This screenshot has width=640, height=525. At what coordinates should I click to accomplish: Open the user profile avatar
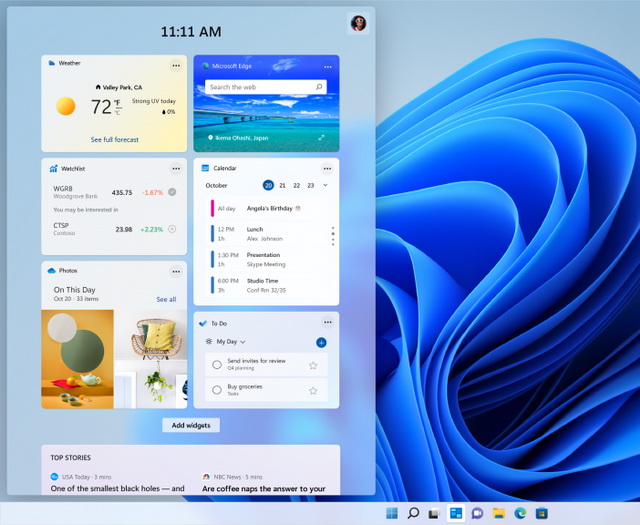coord(357,23)
